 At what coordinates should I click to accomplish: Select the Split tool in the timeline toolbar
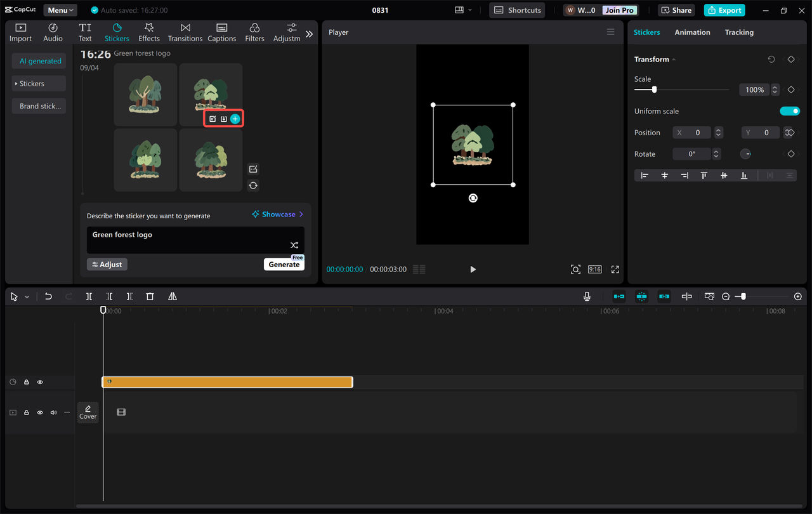[x=89, y=296]
